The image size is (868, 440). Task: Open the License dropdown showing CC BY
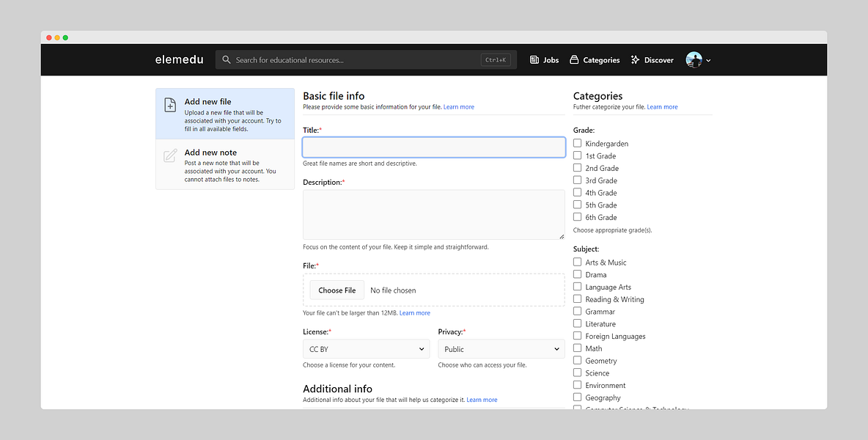pyautogui.click(x=366, y=349)
